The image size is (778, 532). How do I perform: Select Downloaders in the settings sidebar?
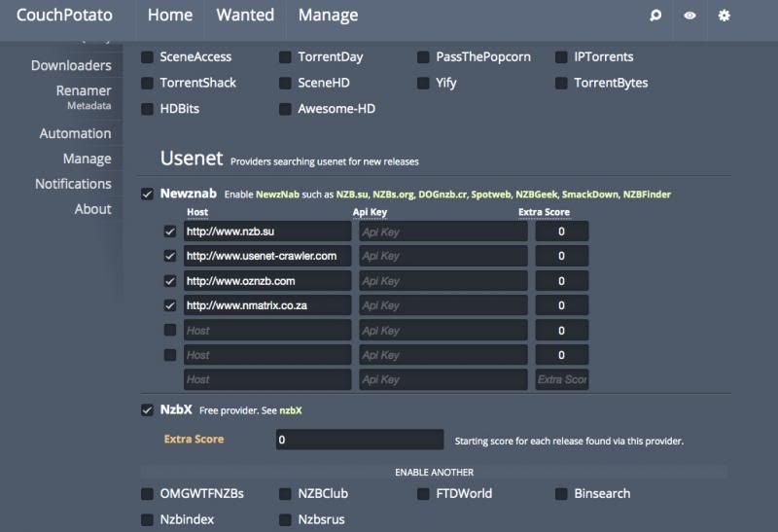click(71, 66)
